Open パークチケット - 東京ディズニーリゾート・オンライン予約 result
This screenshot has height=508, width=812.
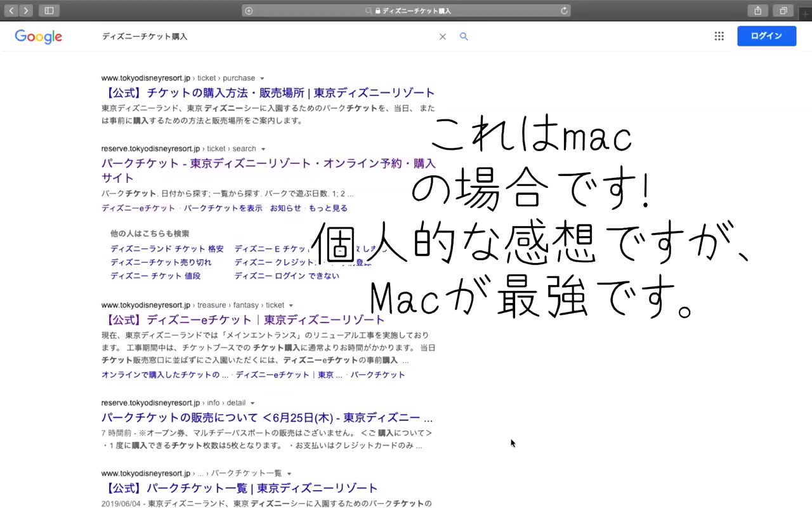(x=268, y=170)
